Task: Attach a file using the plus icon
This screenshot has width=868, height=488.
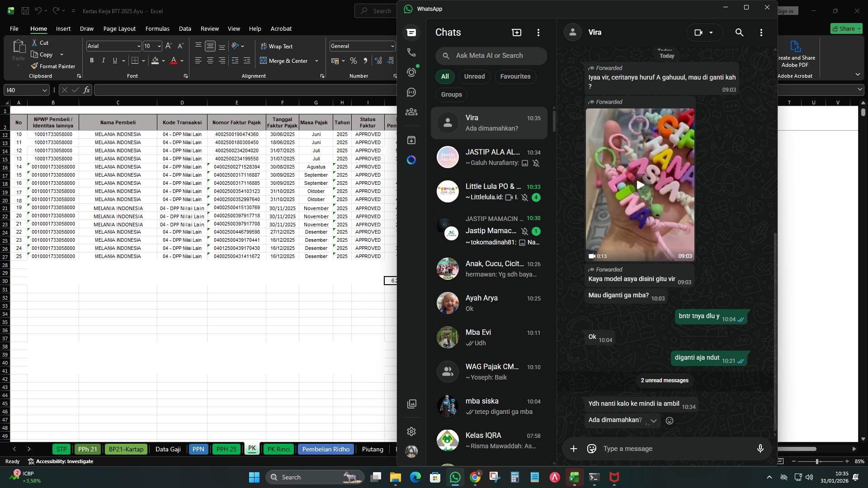Action: (573, 448)
